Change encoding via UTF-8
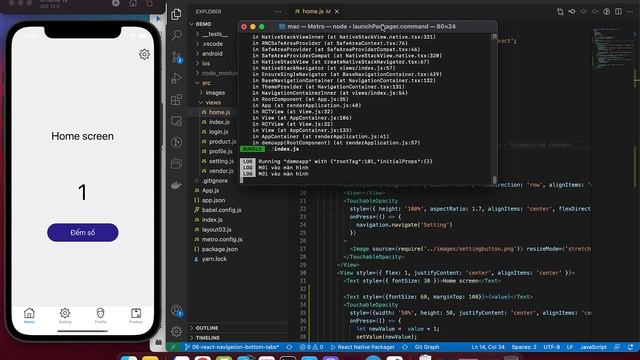 552,347
